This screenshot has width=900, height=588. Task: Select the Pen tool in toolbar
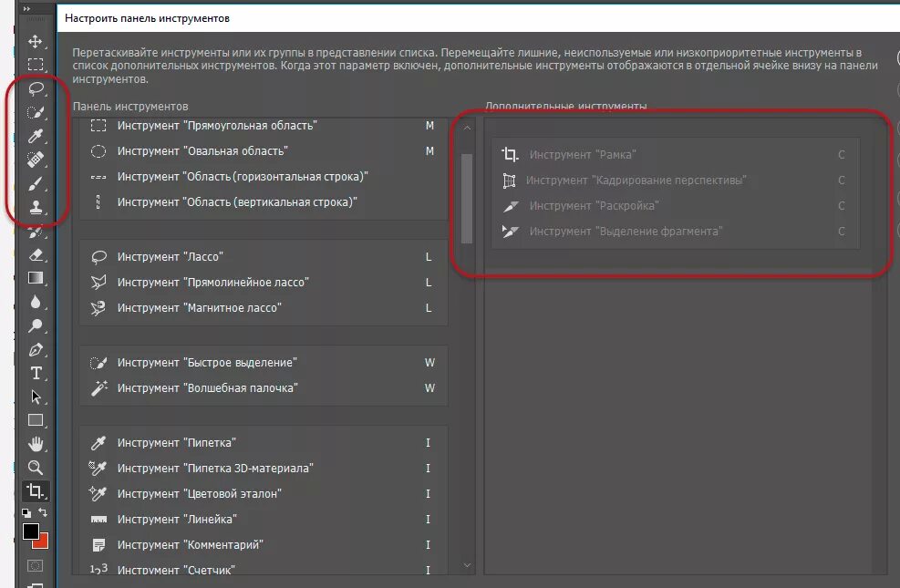pyautogui.click(x=36, y=349)
